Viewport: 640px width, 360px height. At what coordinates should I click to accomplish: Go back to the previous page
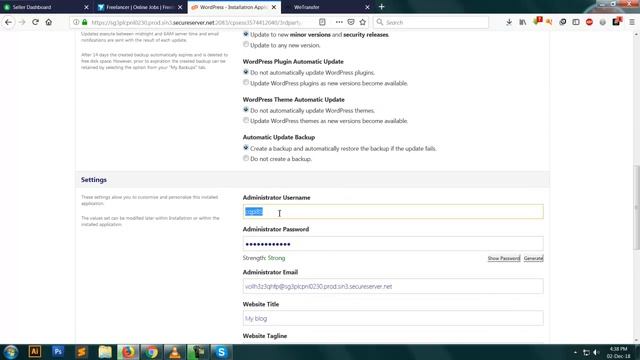[9, 22]
